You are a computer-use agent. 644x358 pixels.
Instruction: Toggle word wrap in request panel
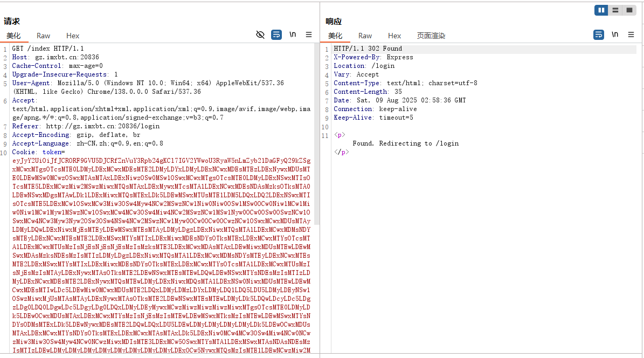pos(276,35)
